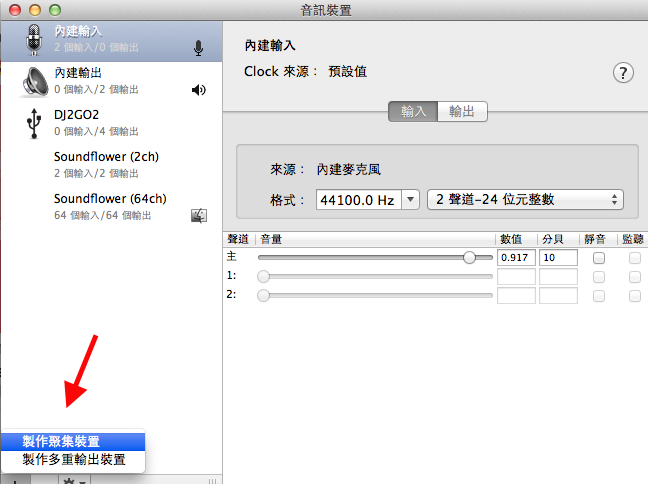This screenshot has height=484, width=648.
Task: Click the channel 1 數值 field
Action: pyautogui.click(x=516, y=277)
